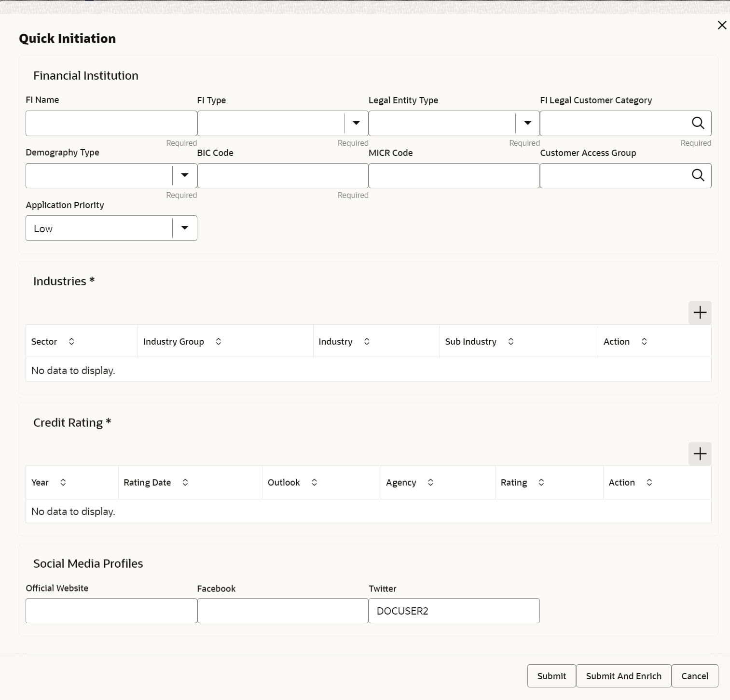Cancel the quick initiation form
The height and width of the screenshot is (700, 730).
[695, 676]
